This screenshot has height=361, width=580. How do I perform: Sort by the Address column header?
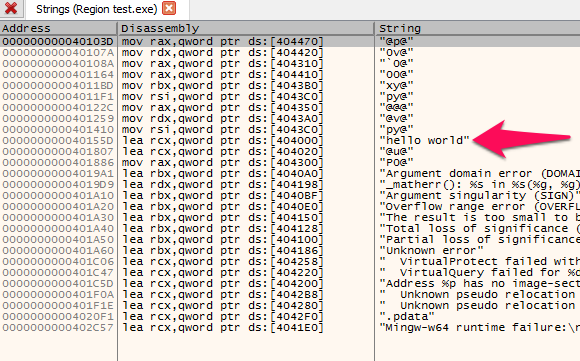58,28
